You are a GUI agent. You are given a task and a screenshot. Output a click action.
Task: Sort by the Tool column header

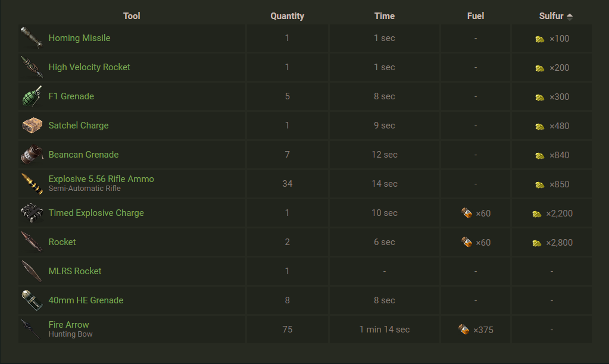pos(132,16)
